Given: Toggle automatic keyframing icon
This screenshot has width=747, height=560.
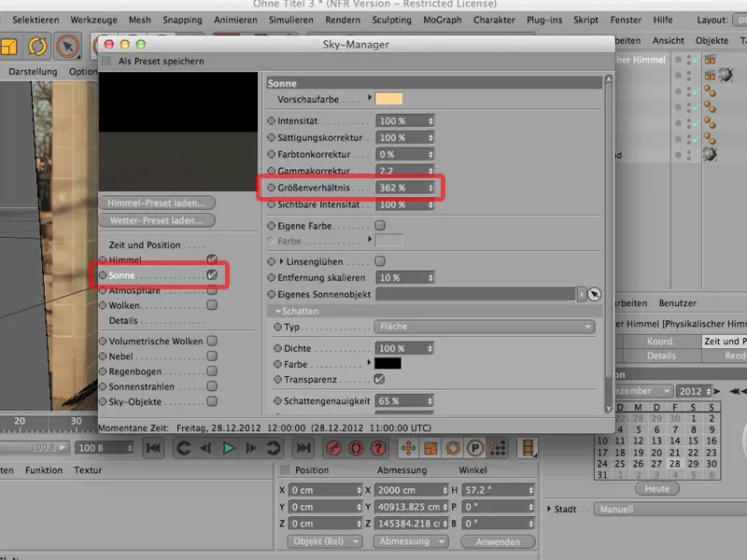Looking at the screenshot, I should pyautogui.click(x=356, y=448).
